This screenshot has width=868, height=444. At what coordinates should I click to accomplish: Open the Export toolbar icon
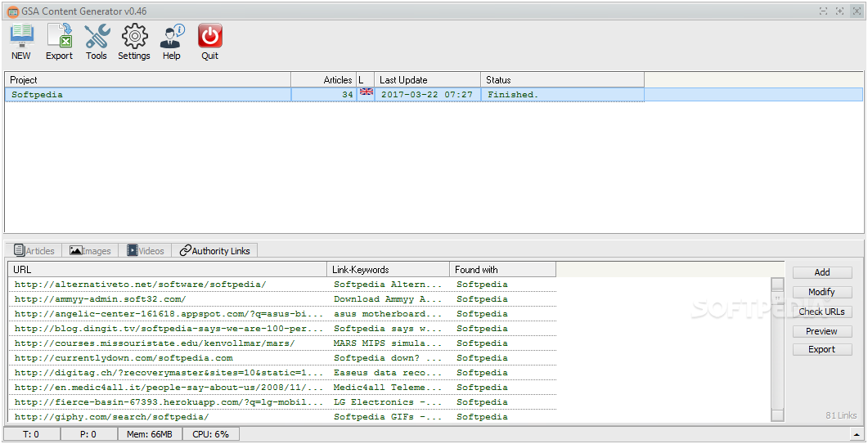click(59, 42)
